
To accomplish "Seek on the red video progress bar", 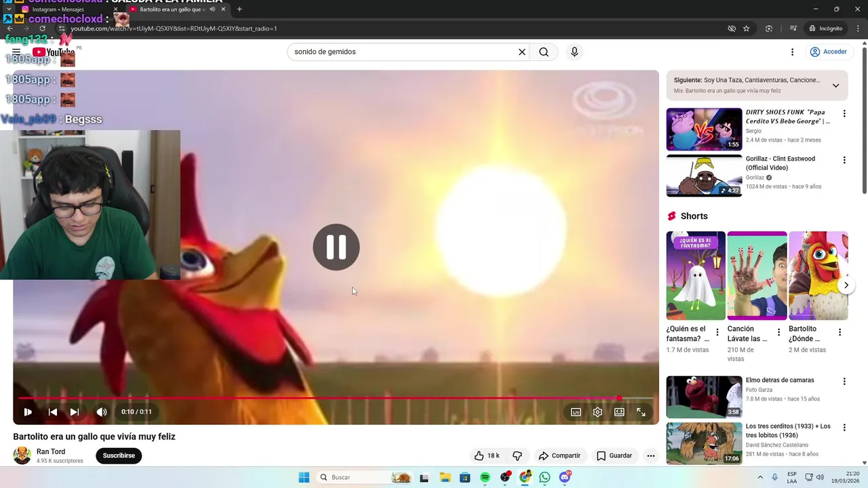I will pyautogui.click(x=336, y=398).
